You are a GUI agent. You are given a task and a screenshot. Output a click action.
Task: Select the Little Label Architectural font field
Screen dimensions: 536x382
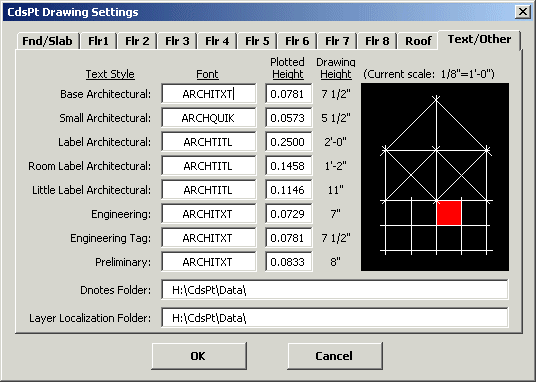tap(209, 190)
